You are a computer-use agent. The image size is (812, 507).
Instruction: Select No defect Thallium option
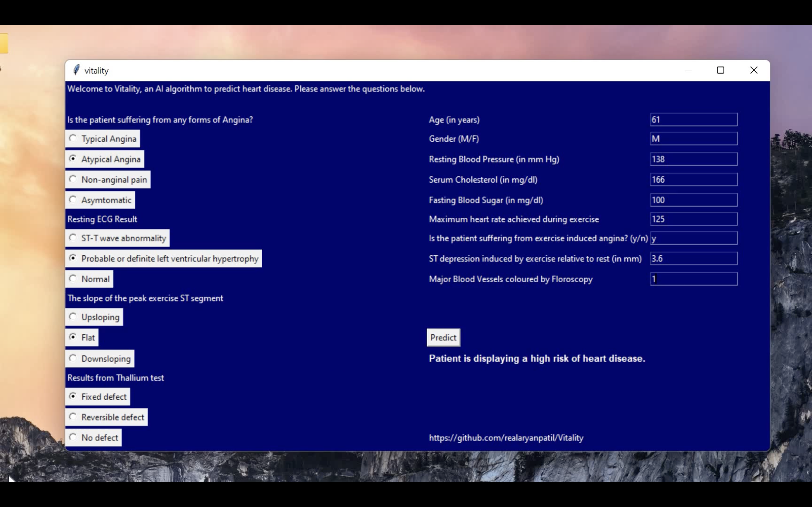coord(73,437)
